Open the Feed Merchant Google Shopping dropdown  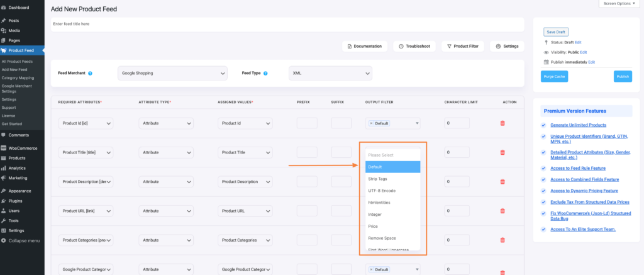click(x=172, y=74)
